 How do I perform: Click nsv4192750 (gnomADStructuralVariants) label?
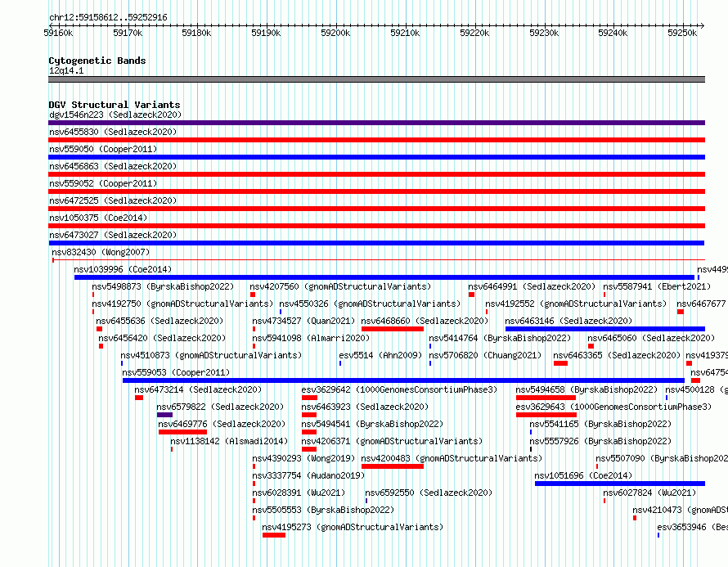(x=182, y=304)
